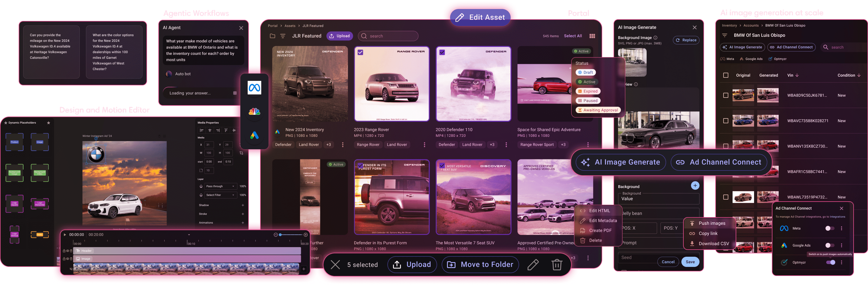Open the Meta logo in the channel strip
Image resolution: width=868 pixels, height=285 pixels.
pos(254,88)
